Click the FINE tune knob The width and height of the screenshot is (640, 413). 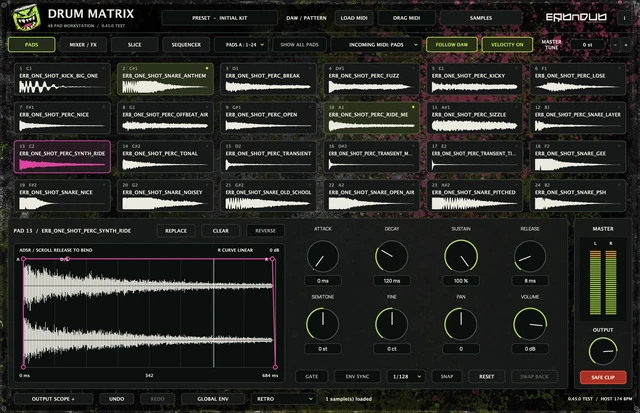[x=391, y=324]
